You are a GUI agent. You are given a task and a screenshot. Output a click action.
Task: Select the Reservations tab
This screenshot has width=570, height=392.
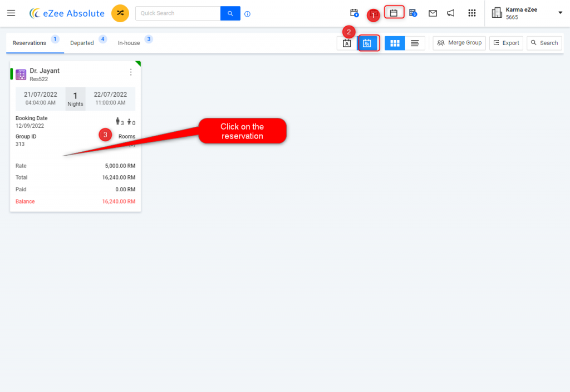pyautogui.click(x=29, y=43)
